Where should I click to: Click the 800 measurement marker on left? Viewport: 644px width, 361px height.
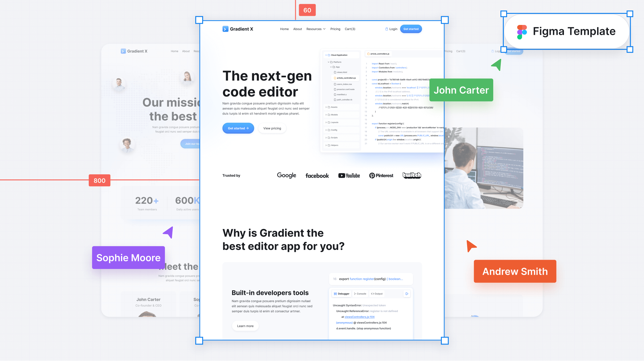(x=99, y=180)
